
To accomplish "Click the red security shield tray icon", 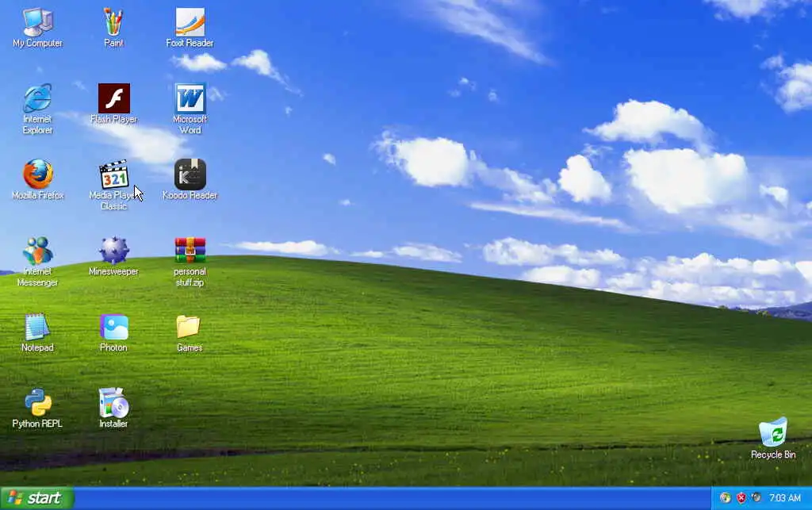I will 741,498.
